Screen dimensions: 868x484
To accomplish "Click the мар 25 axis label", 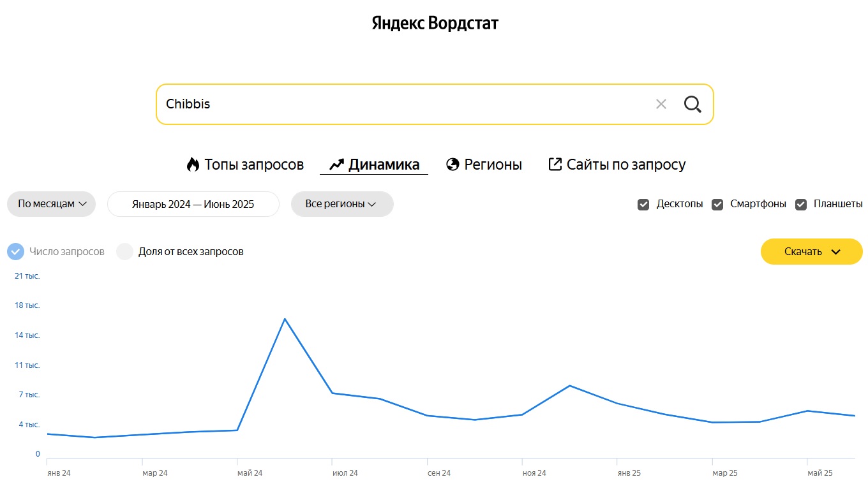I will (x=725, y=473).
